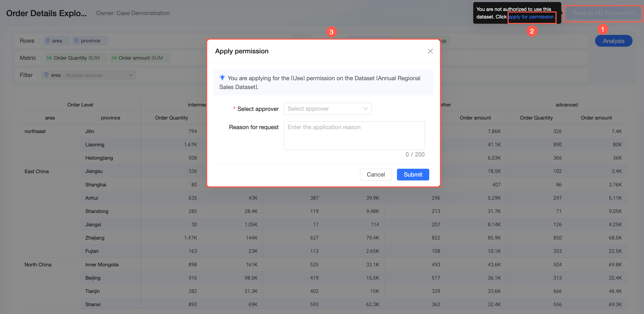
Task: Click the Order amount SUM metric icon
Action: [x=114, y=58]
